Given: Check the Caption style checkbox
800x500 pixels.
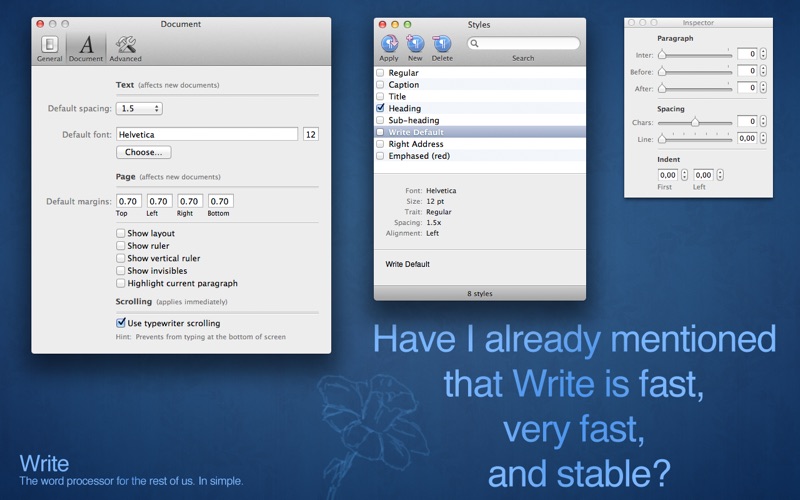Looking at the screenshot, I should tap(380, 84).
